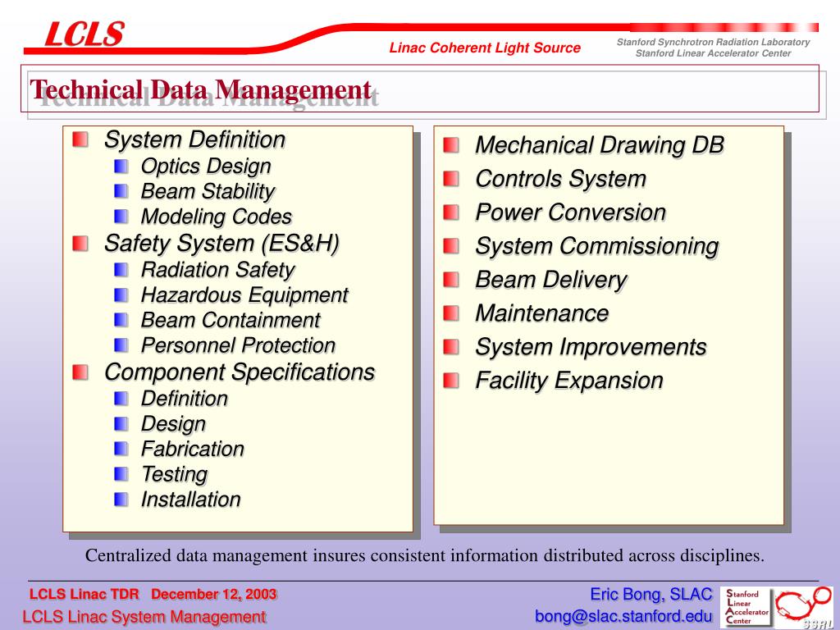Select the Personnel Protection item
The height and width of the screenshot is (630, 840).
click(x=239, y=345)
